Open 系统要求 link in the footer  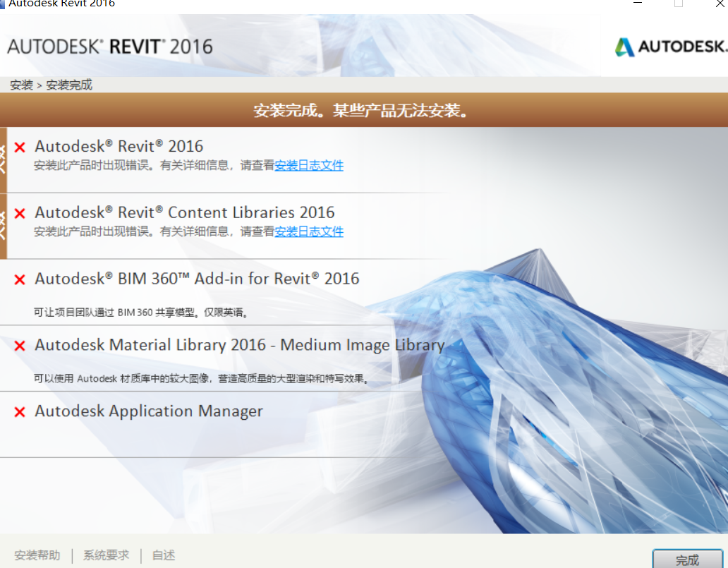[107, 555]
